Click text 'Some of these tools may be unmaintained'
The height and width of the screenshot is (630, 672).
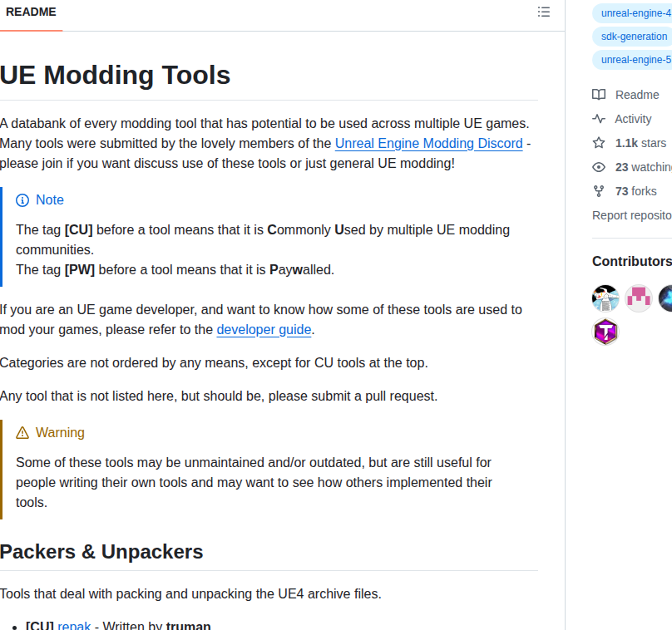click(141, 463)
